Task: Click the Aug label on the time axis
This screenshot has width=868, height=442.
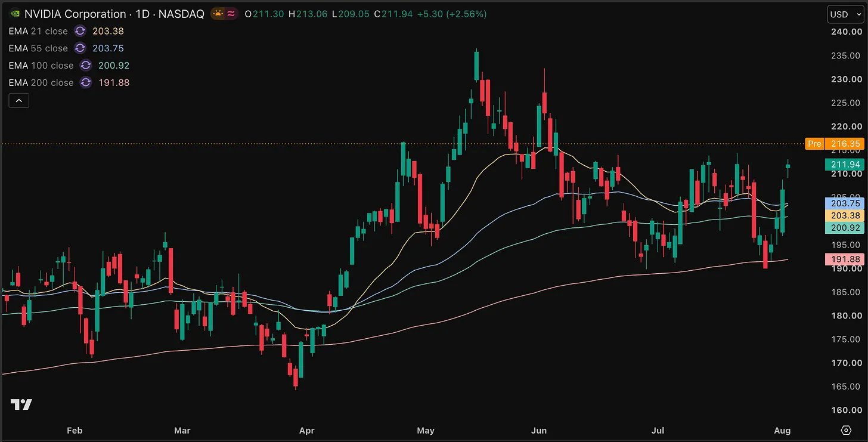Action: [782, 430]
